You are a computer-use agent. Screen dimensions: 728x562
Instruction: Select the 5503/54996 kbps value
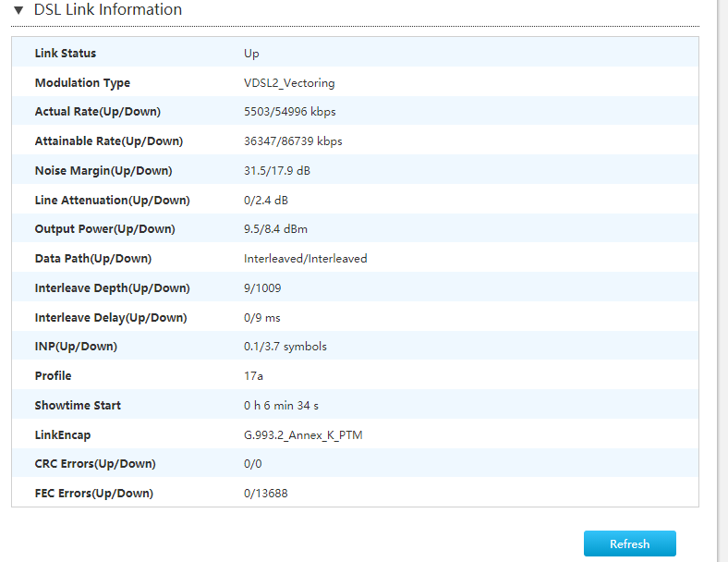[290, 112]
